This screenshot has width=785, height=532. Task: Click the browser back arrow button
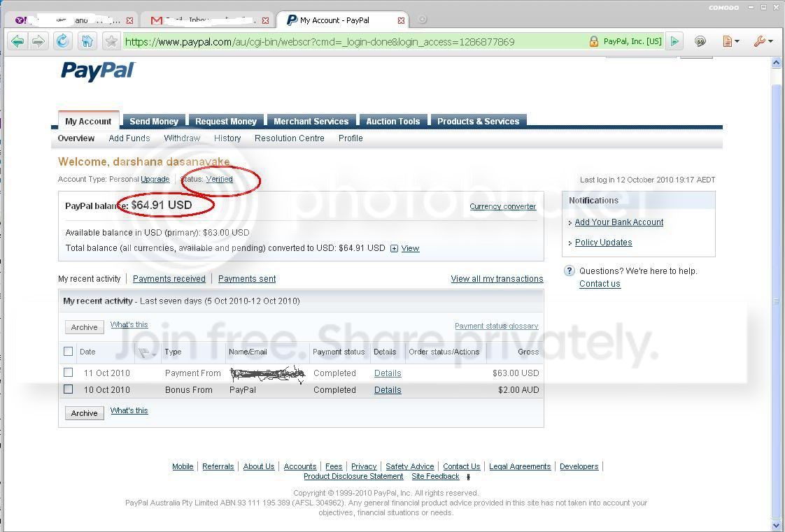[17, 41]
